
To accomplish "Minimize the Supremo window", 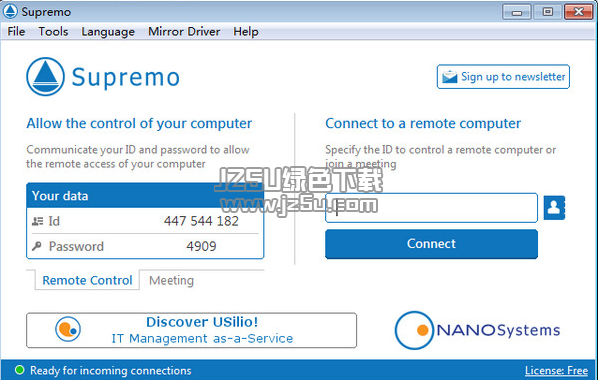I will (x=516, y=12).
